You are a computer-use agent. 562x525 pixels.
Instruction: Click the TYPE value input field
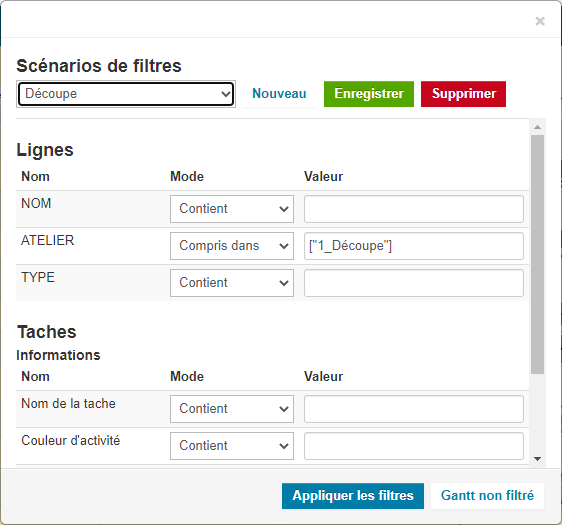point(414,283)
